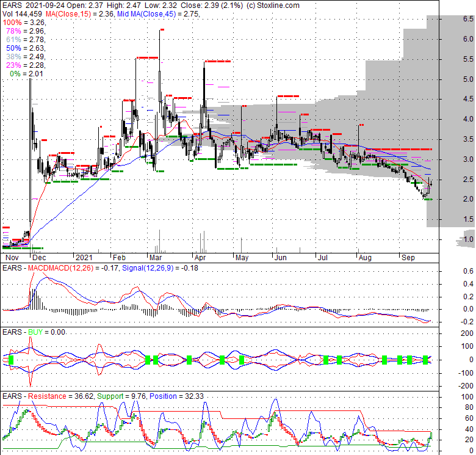Click the 5.0 price axis label
This screenshot has width=476, height=455.
[x=468, y=79]
